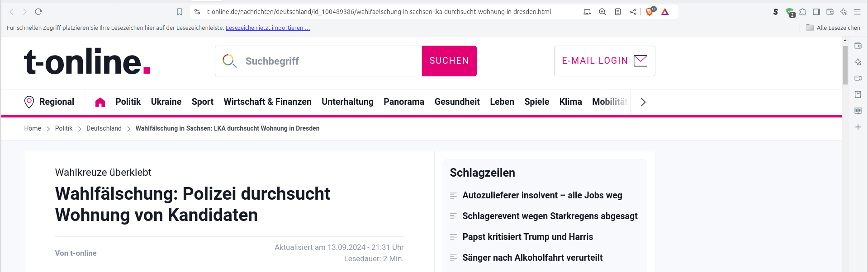Click the SUCHEN search button
Viewport: 868px width, 272px height.
tap(449, 61)
